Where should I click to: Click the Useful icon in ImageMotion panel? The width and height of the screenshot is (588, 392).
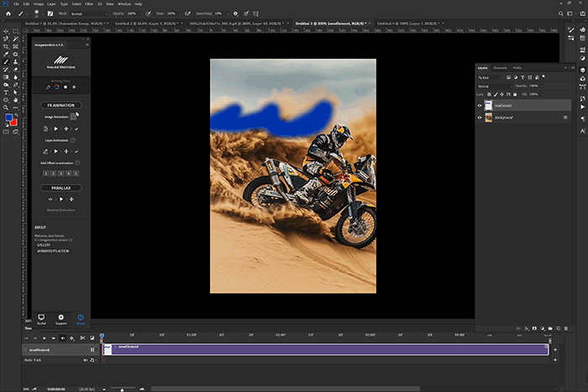point(41,318)
